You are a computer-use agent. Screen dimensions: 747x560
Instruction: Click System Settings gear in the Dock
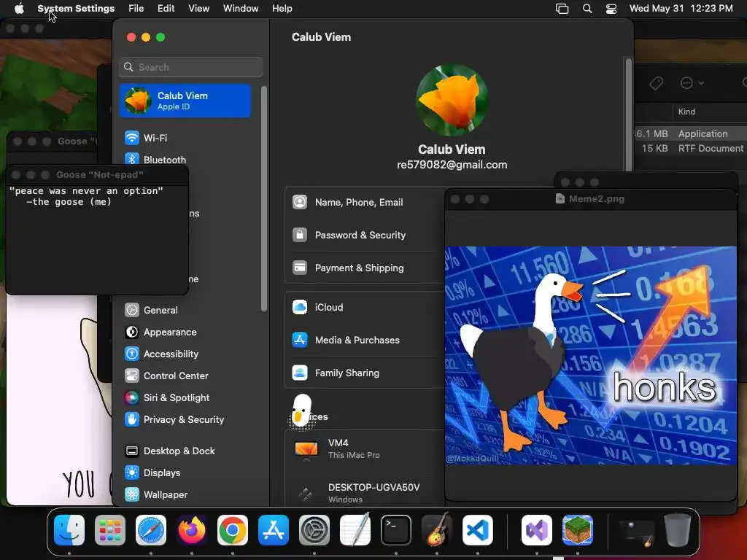pos(314,530)
